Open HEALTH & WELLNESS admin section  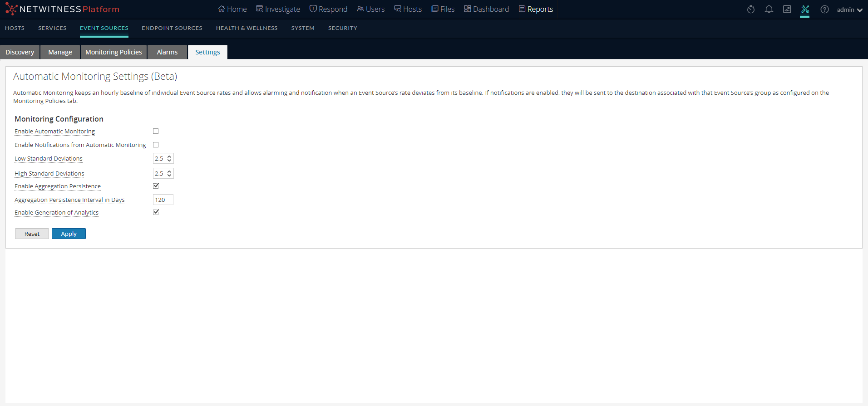tap(247, 28)
